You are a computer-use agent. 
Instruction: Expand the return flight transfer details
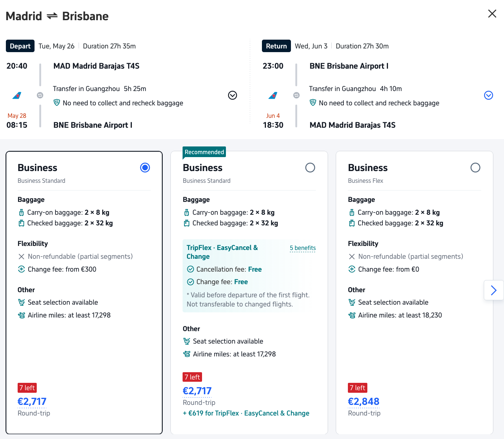tap(489, 95)
